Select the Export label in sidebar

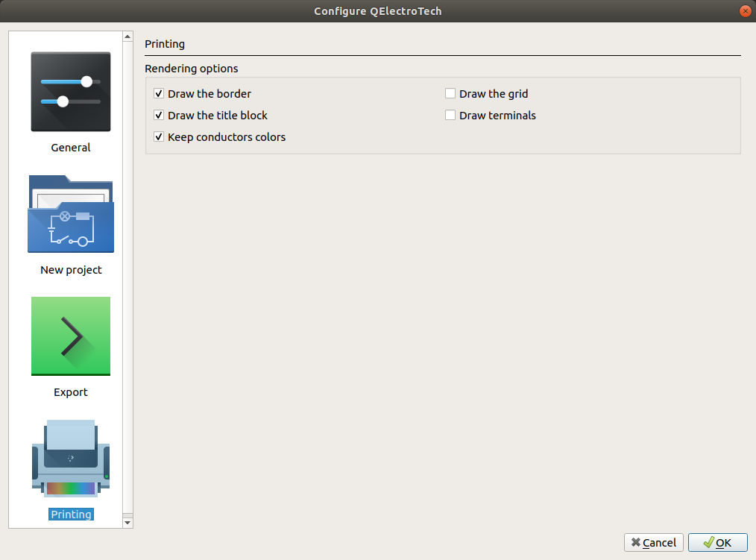[71, 392]
